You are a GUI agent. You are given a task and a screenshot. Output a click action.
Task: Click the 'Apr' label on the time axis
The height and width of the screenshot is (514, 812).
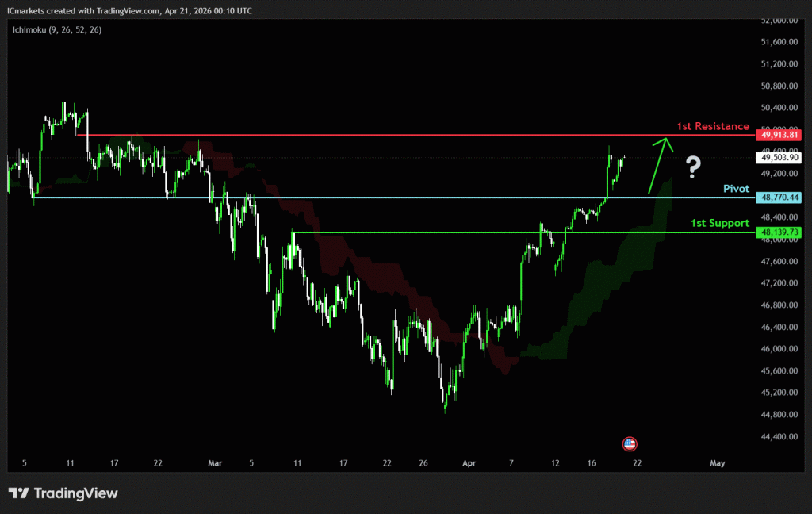(469, 462)
